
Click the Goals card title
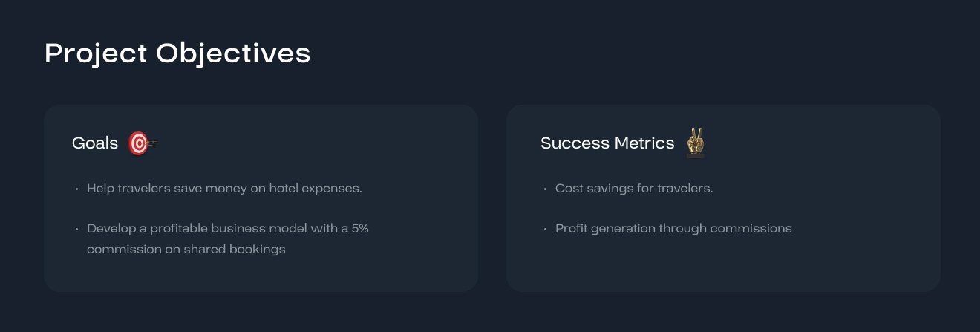(95, 143)
